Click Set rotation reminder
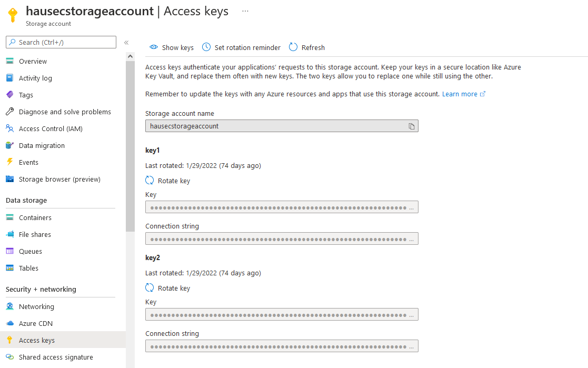Viewport: 588px width, 368px height. (x=241, y=47)
